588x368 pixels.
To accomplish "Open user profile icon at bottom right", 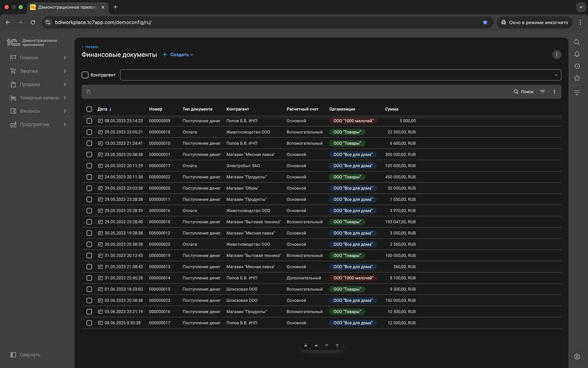I will (577, 356).
